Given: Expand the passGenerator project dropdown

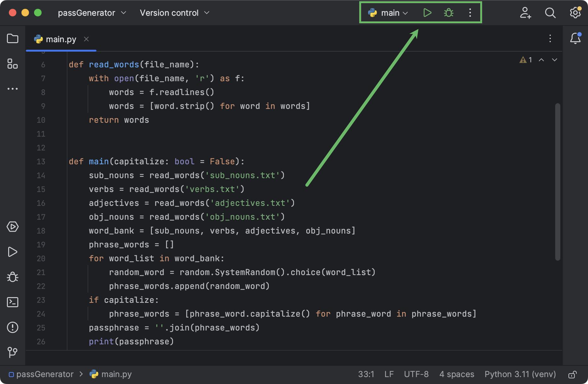Looking at the screenshot, I should 91,13.
